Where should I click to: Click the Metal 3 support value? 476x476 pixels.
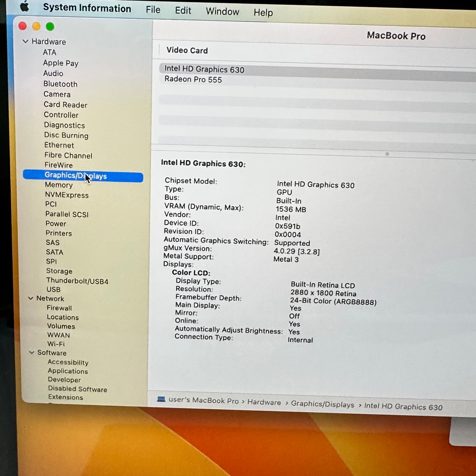[286, 260]
